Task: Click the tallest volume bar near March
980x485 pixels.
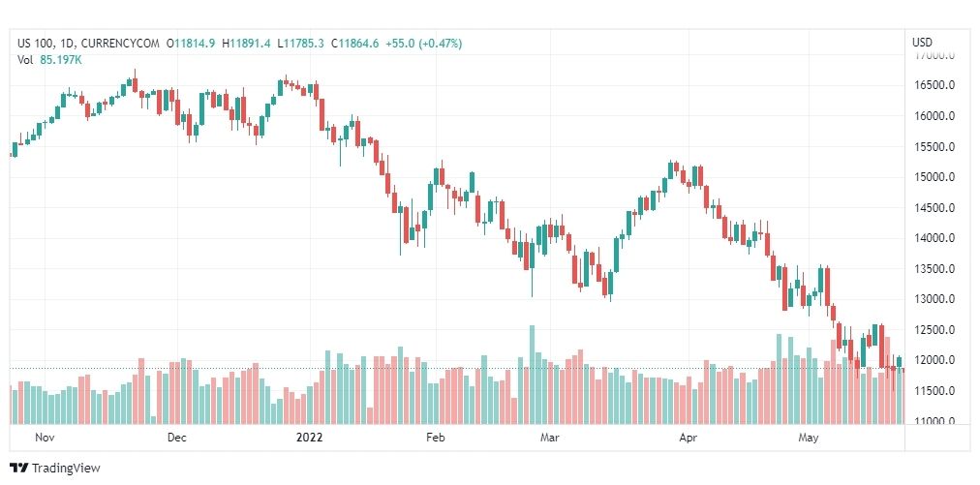Action: point(533,375)
